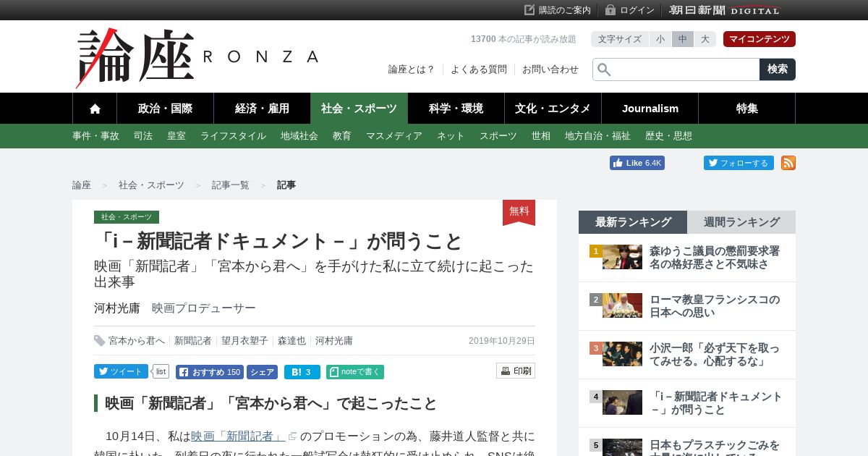Click the 新聞記者 tag
Screen dimensions: 868x456
193,341
